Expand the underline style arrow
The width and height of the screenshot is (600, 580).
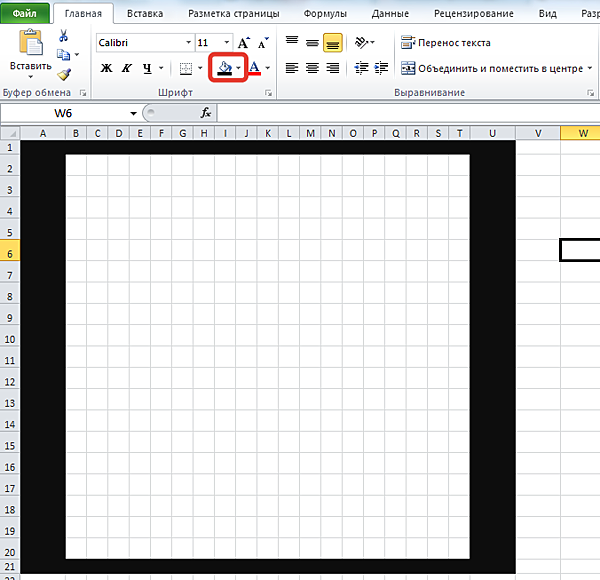coord(161,68)
